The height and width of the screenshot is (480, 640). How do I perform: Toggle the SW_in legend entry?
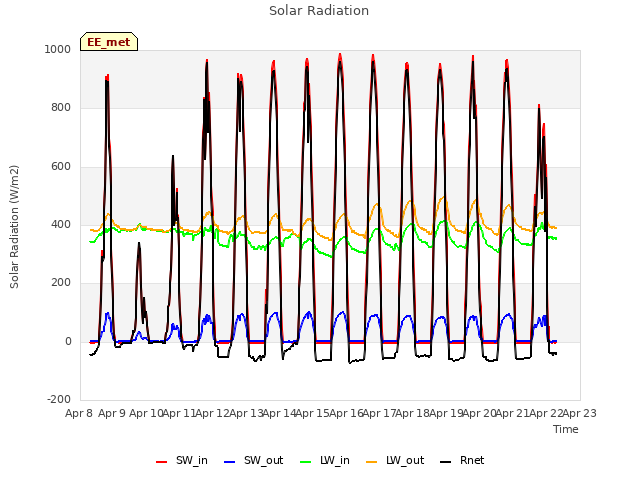(182, 460)
